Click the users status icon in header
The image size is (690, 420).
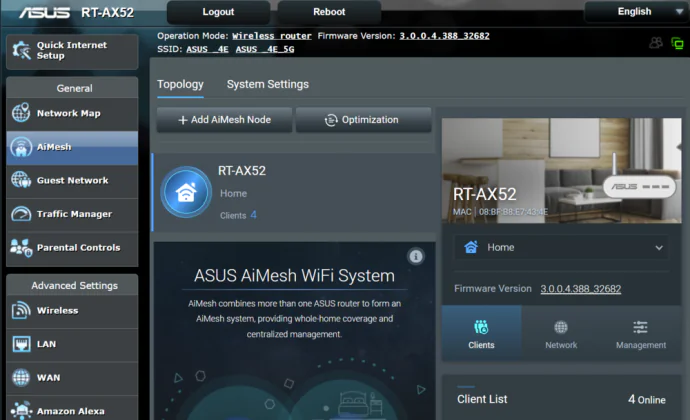[656, 43]
